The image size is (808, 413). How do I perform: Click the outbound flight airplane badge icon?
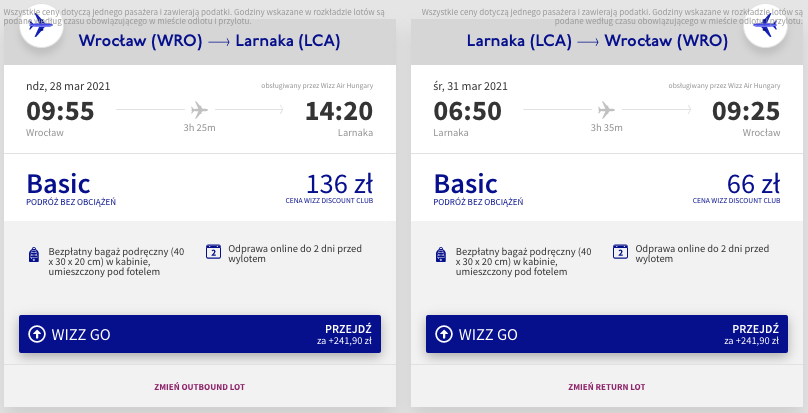coord(41,24)
